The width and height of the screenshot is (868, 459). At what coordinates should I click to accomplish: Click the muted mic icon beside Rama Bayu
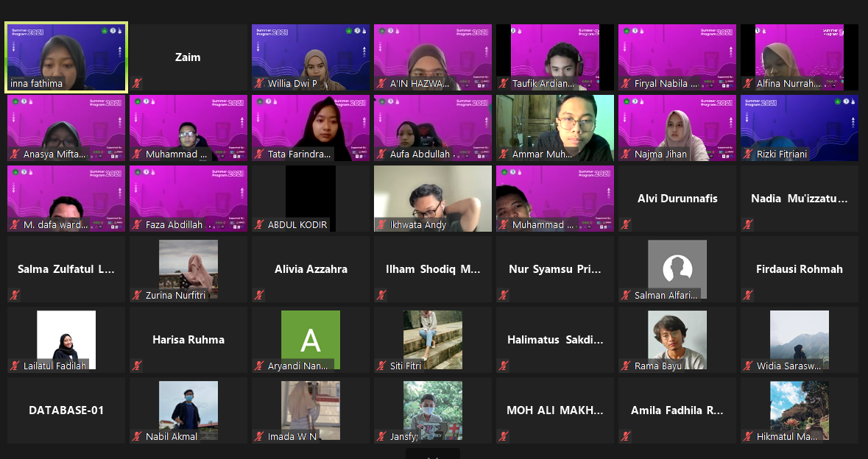pyautogui.click(x=627, y=366)
